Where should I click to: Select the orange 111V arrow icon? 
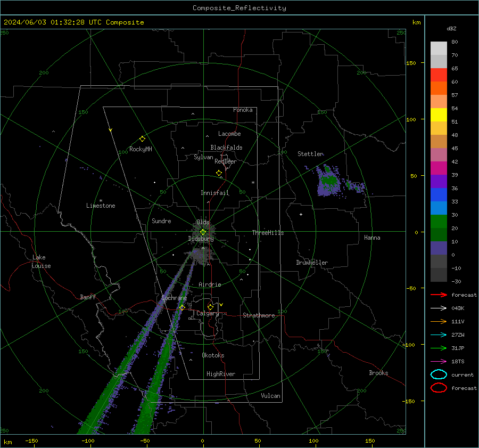[x=439, y=321]
